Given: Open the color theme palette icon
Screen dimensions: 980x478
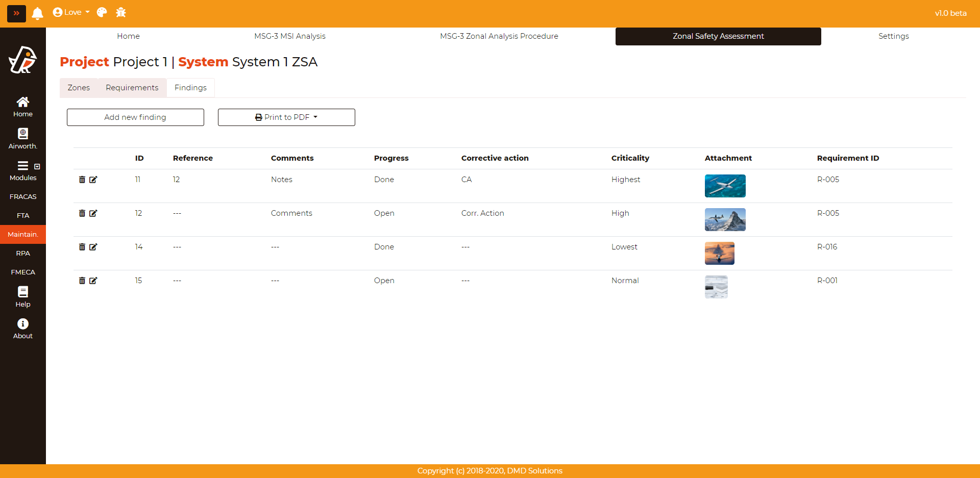Looking at the screenshot, I should click(x=102, y=13).
